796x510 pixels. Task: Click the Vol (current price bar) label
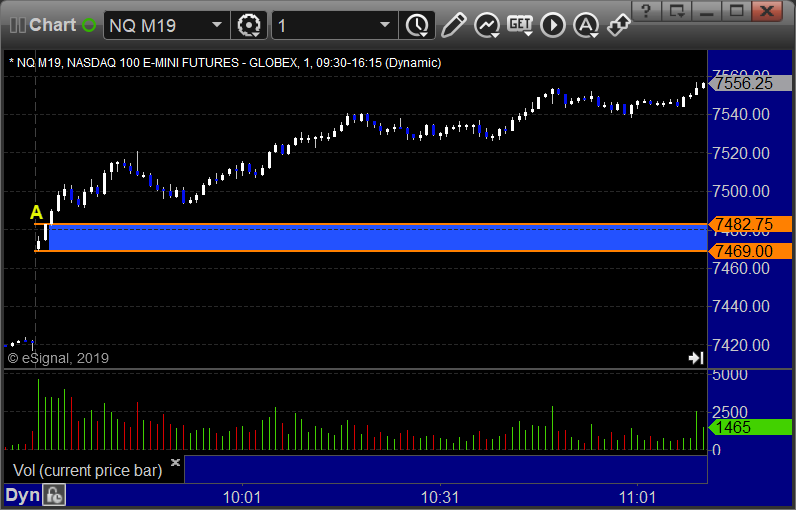coord(87,470)
